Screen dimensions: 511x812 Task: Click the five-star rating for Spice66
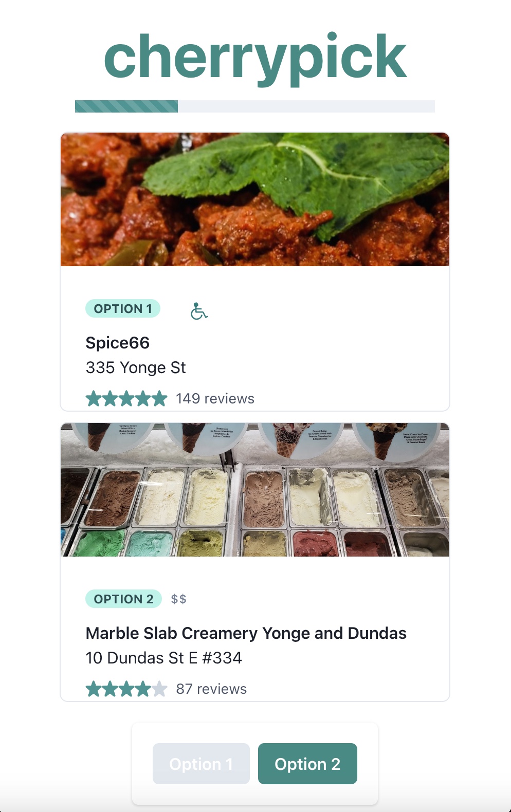(x=126, y=398)
